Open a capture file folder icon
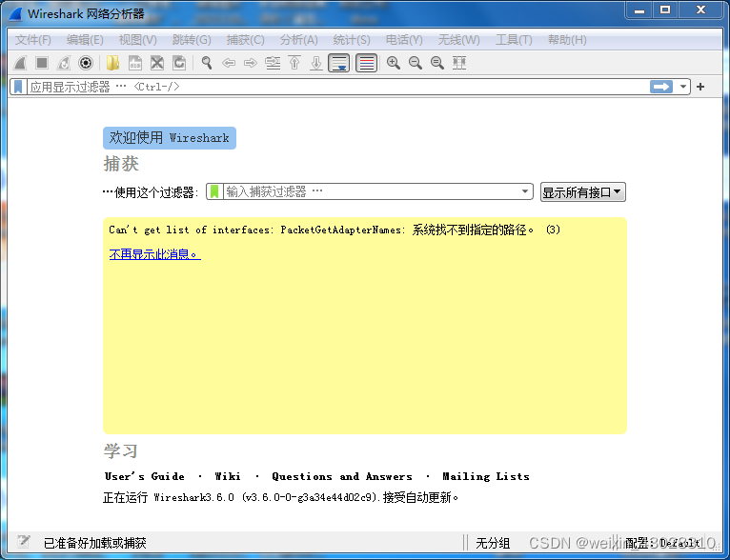 point(112,63)
